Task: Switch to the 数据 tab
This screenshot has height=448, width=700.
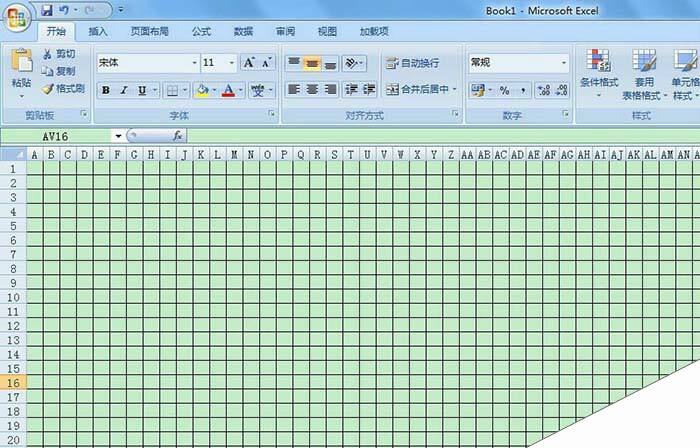Action: tap(243, 31)
